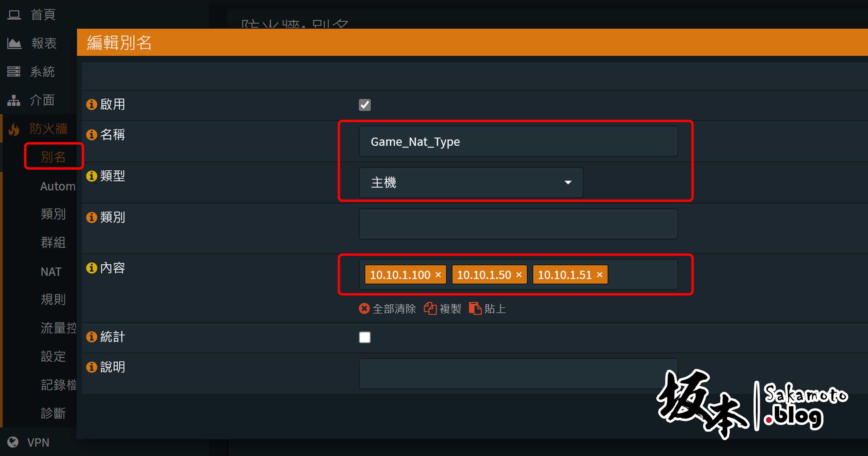Click the info icon beside 類型
Viewport: 868px width, 456px height.
pyautogui.click(x=92, y=176)
